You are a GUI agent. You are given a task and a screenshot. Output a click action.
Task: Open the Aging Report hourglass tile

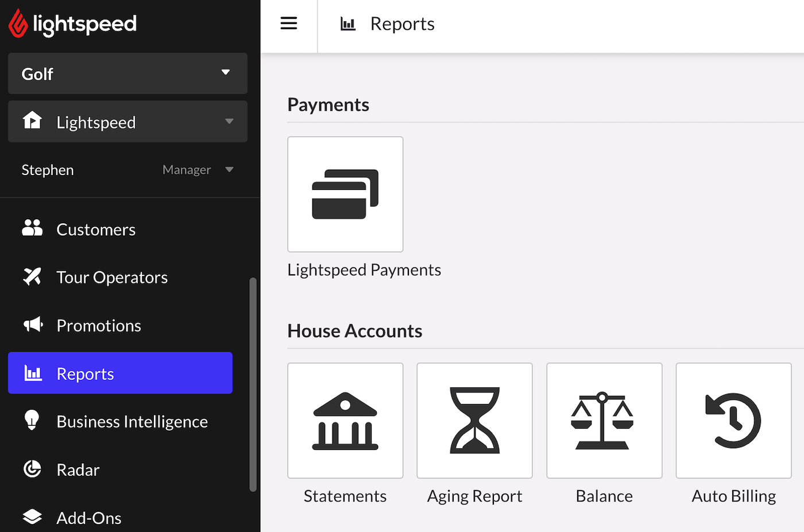[x=474, y=421]
